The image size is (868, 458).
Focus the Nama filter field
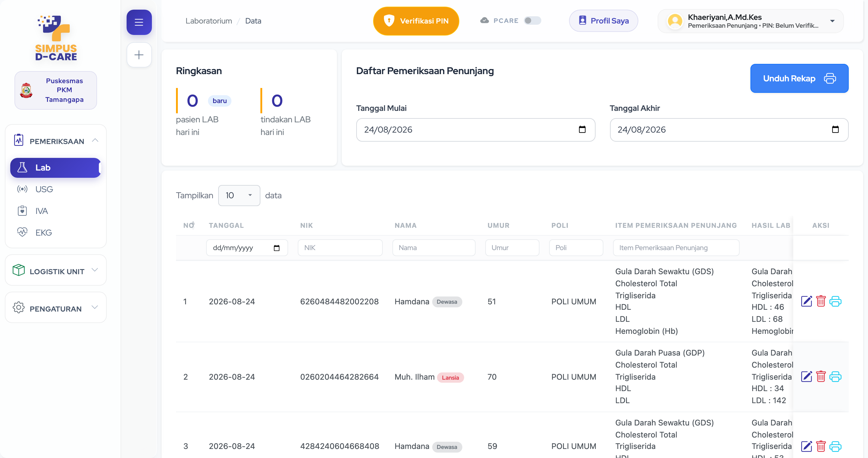[x=434, y=248]
